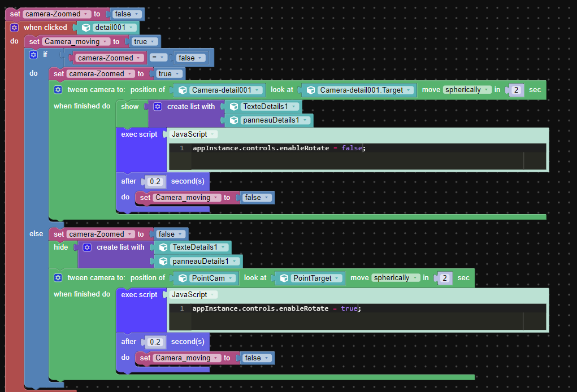Click the cube icon of TexteDetails1 in the hide list
The image size is (577, 392).
coord(163,247)
